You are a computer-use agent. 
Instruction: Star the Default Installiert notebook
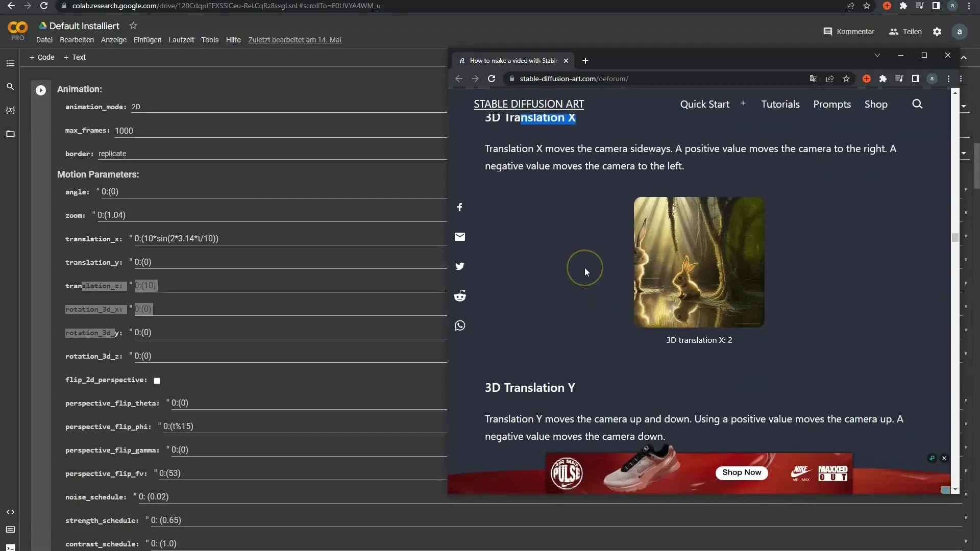[133, 26]
